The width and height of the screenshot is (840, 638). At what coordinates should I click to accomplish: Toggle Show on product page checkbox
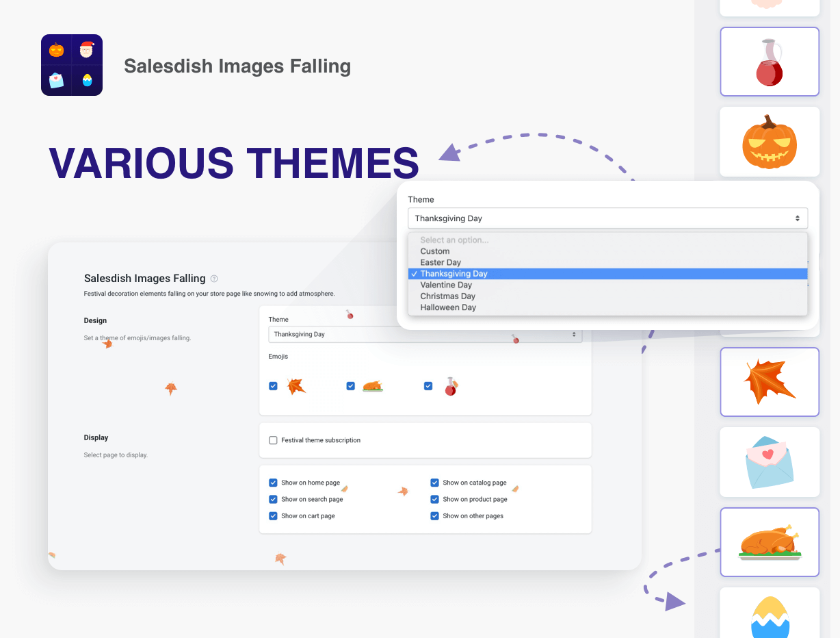pyautogui.click(x=434, y=499)
